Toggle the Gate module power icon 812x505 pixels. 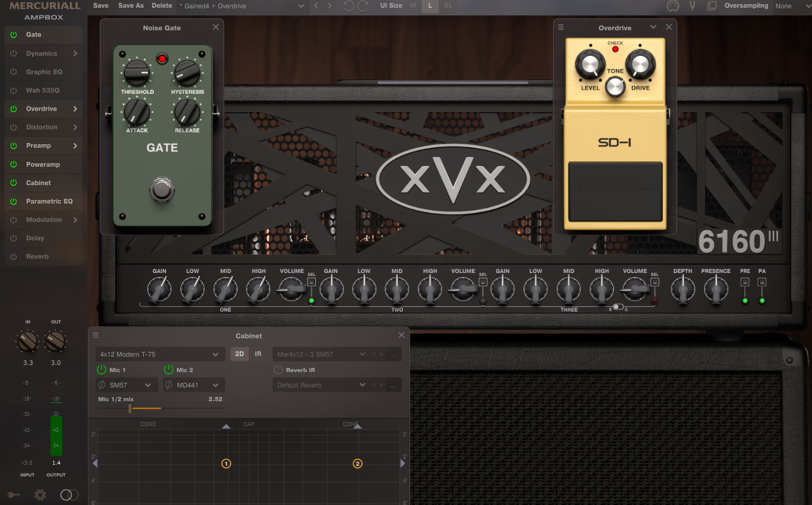(13, 34)
